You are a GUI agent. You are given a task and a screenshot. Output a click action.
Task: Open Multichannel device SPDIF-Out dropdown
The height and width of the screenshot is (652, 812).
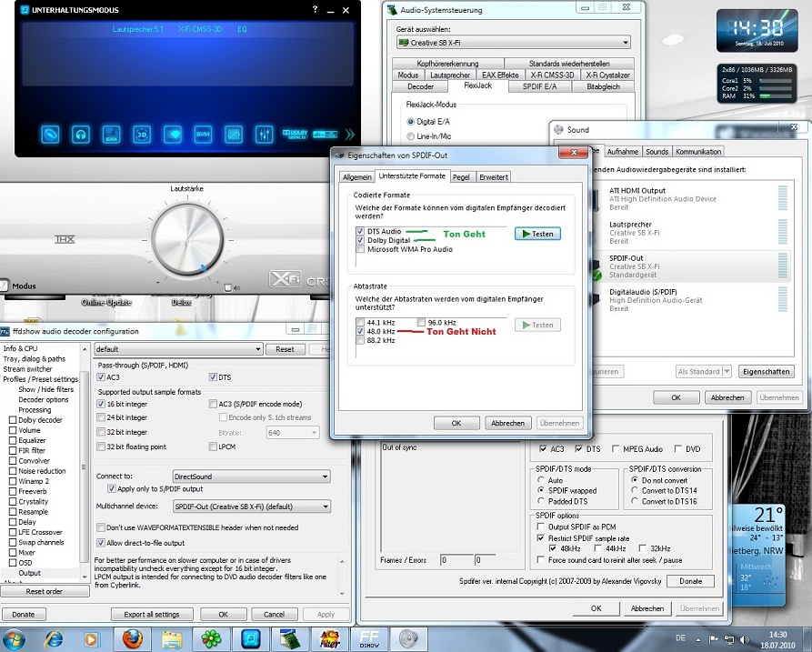click(252, 507)
